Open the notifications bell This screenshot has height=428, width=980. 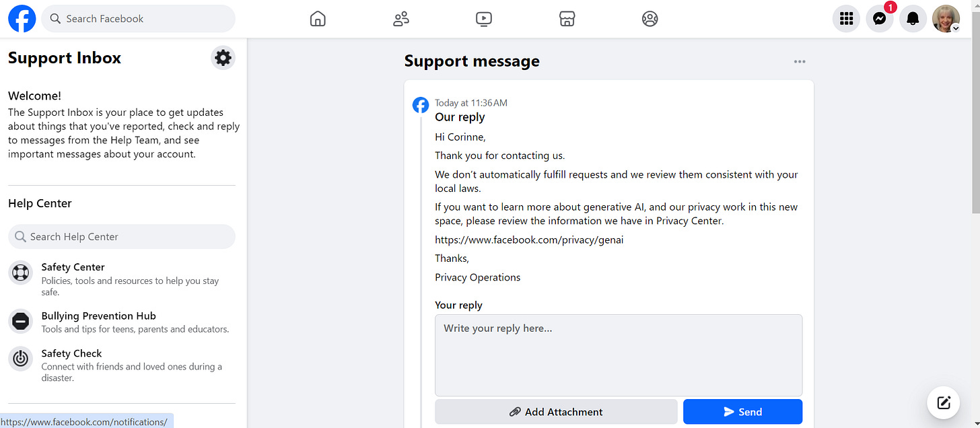pyautogui.click(x=913, y=19)
